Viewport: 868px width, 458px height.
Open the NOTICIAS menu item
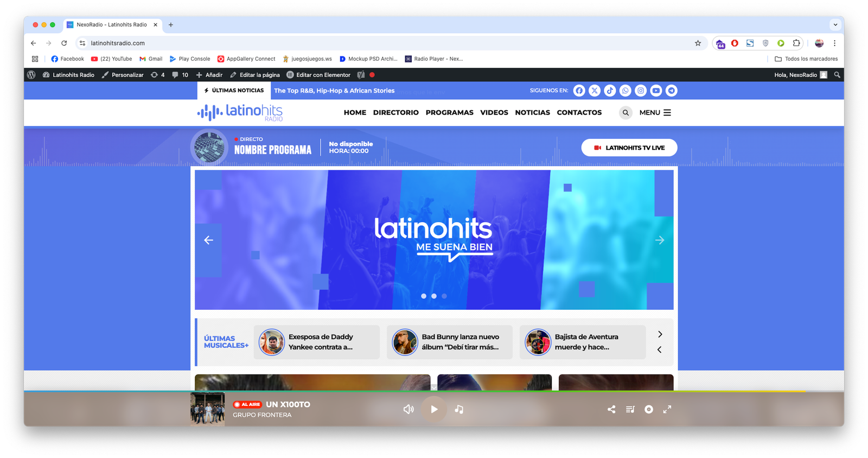[x=532, y=113]
